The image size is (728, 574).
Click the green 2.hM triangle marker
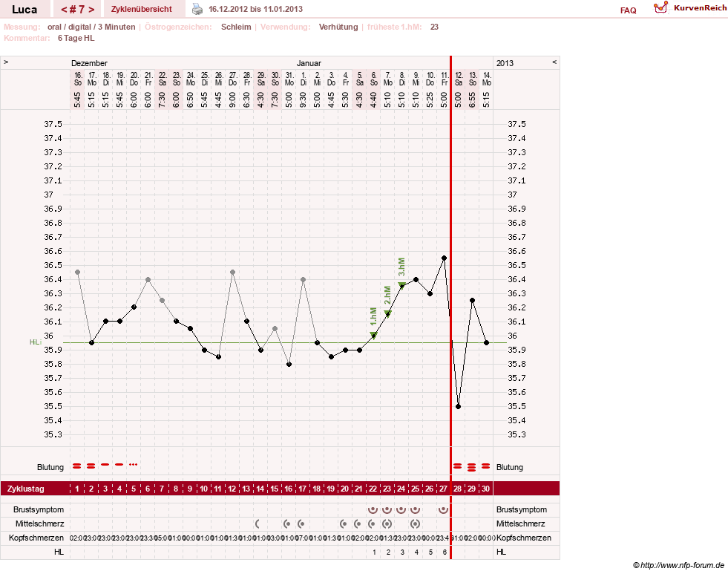[387, 313]
